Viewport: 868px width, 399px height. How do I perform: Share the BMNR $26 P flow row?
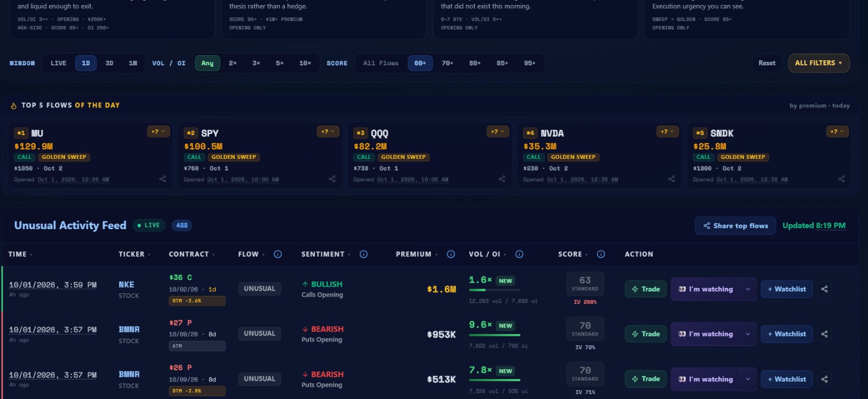pos(824,379)
